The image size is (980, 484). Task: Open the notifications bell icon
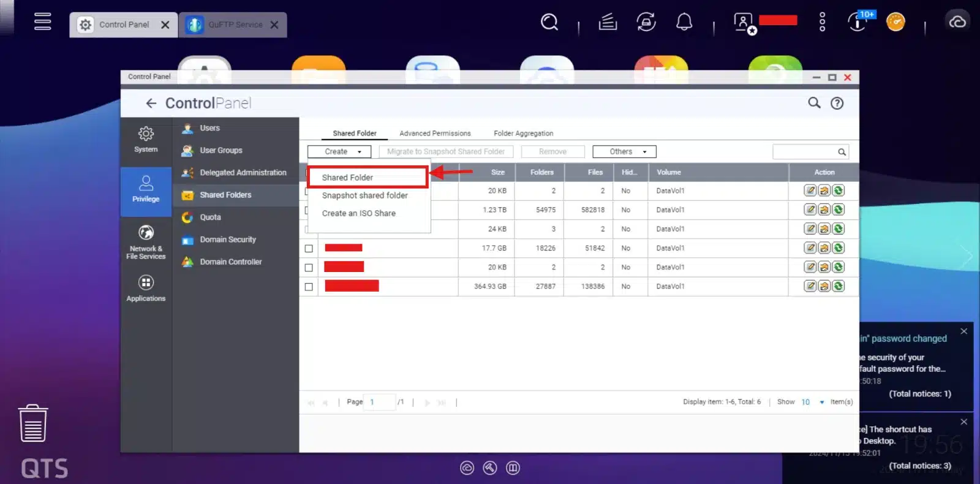[x=684, y=23]
